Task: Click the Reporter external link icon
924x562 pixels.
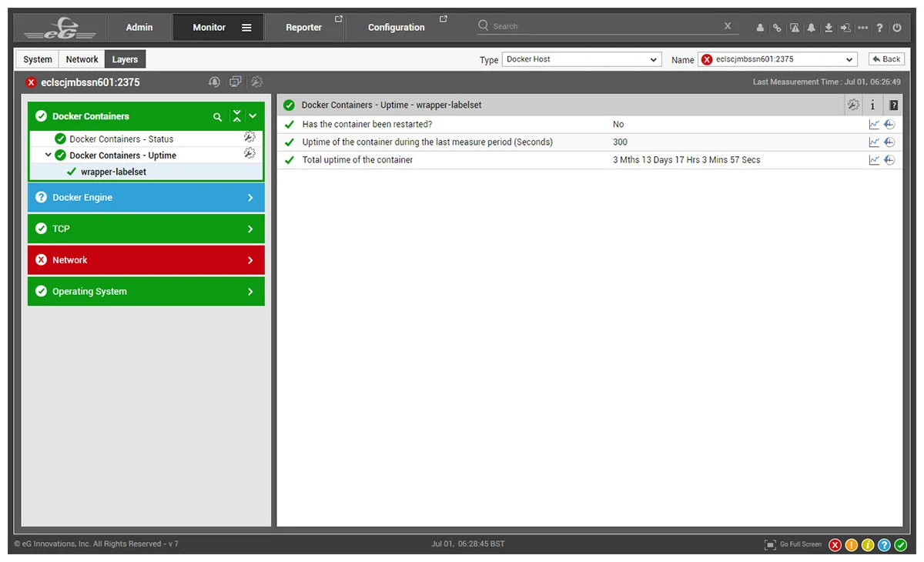Action: click(x=339, y=19)
